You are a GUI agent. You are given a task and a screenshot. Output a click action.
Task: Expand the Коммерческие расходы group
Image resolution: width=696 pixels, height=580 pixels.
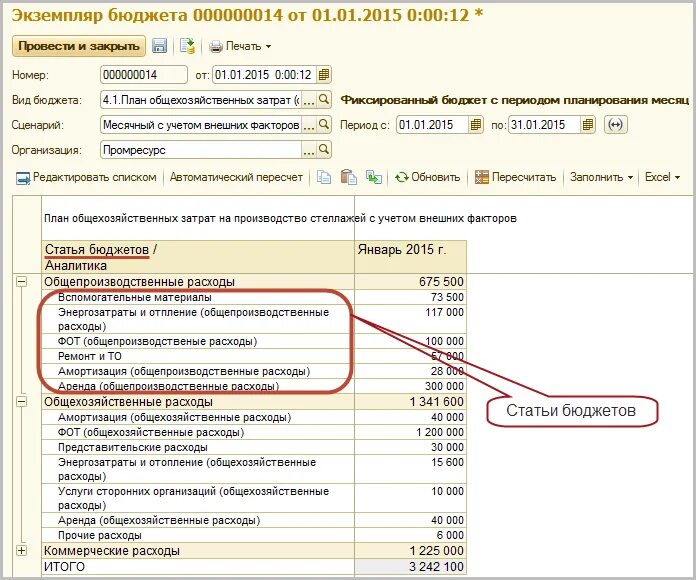point(21,551)
